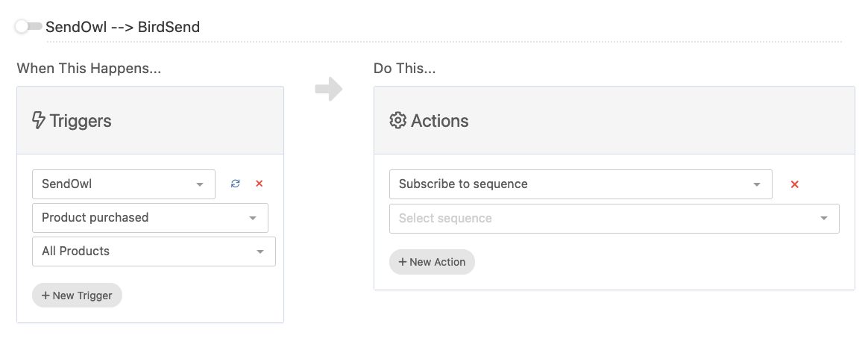Open the Select sequence dropdown

tap(613, 219)
